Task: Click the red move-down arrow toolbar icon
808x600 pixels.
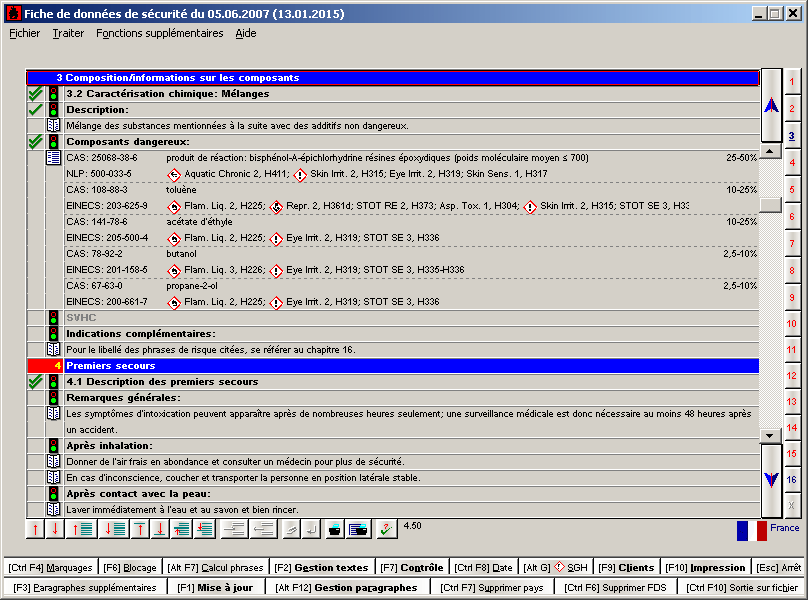Action: coord(55,529)
